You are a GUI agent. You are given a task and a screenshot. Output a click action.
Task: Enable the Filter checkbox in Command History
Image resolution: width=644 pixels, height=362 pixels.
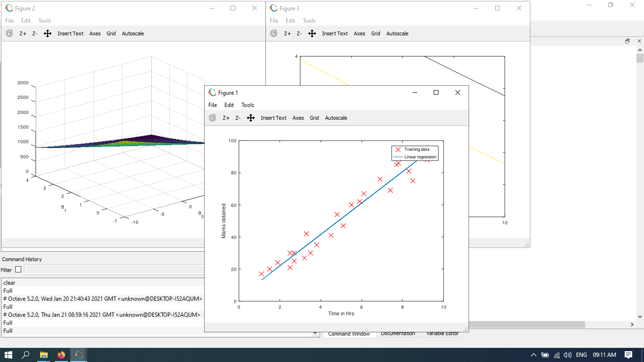17,270
